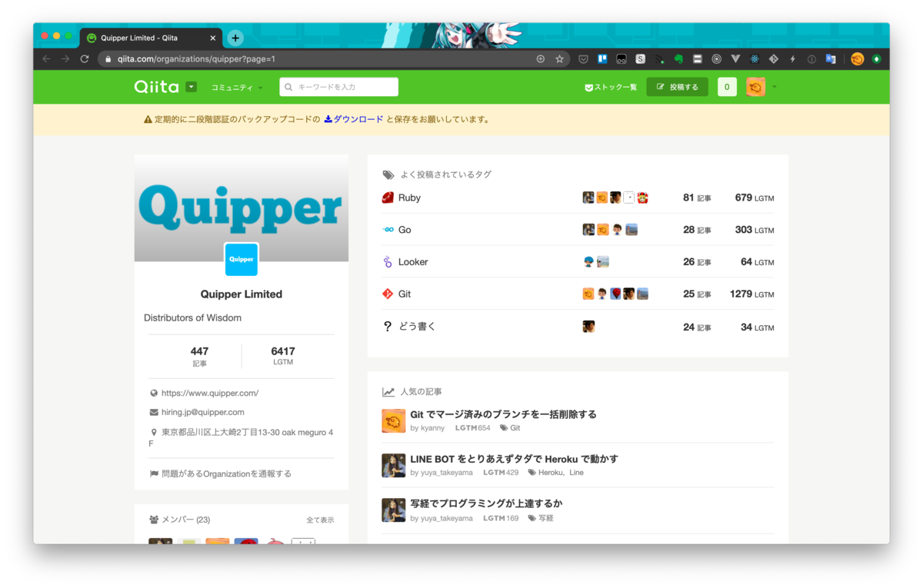Click the hiring.jp@quipper.com email address
This screenshot has height=588, width=923.
click(203, 412)
